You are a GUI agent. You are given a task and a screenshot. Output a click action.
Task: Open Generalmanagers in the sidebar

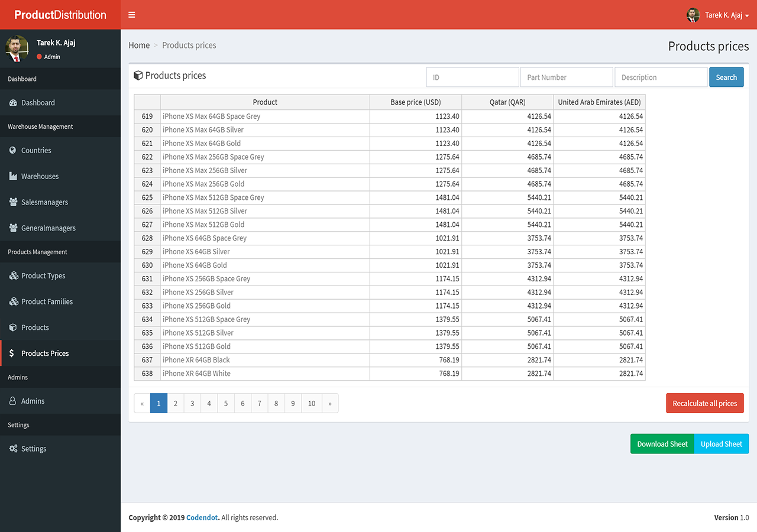click(48, 228)
